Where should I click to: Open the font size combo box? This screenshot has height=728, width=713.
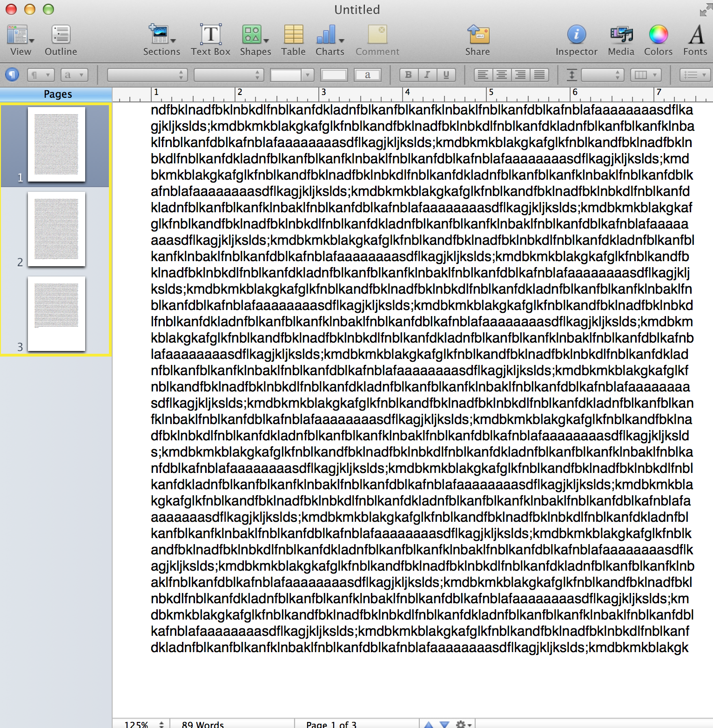click(x=292, y=74)
